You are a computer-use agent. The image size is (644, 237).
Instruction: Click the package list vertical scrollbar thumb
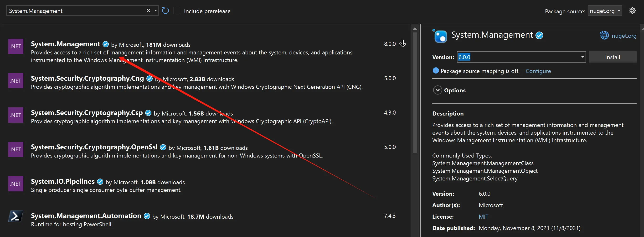pos(415,93)
